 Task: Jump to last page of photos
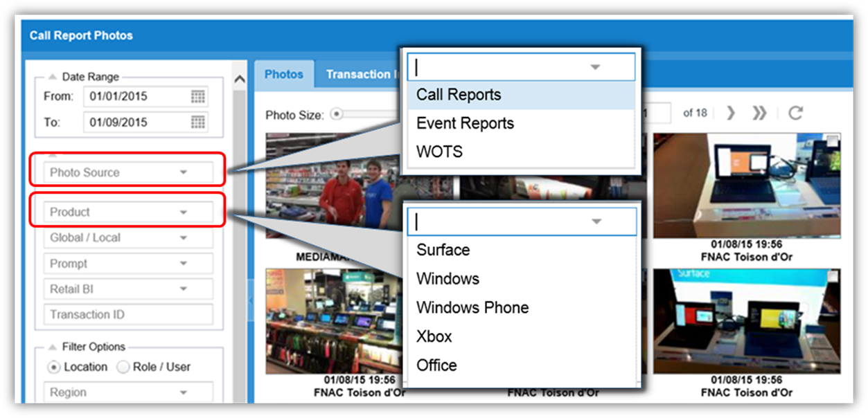[x=759, y=113]
